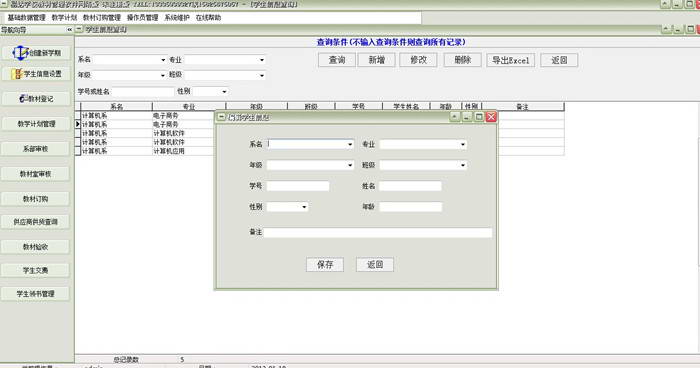
Task: Click the 系名 column header in the table
Action: pos(117,107)
